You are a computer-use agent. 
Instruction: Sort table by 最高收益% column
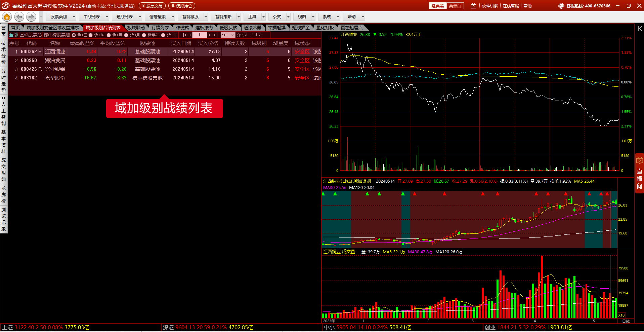pyautogui.click(x=82, y=43)
